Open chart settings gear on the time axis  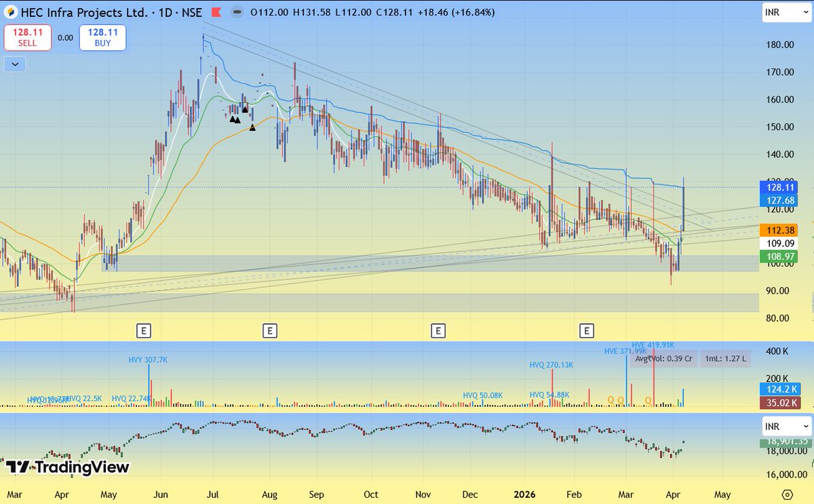click(x=787, y=495)
